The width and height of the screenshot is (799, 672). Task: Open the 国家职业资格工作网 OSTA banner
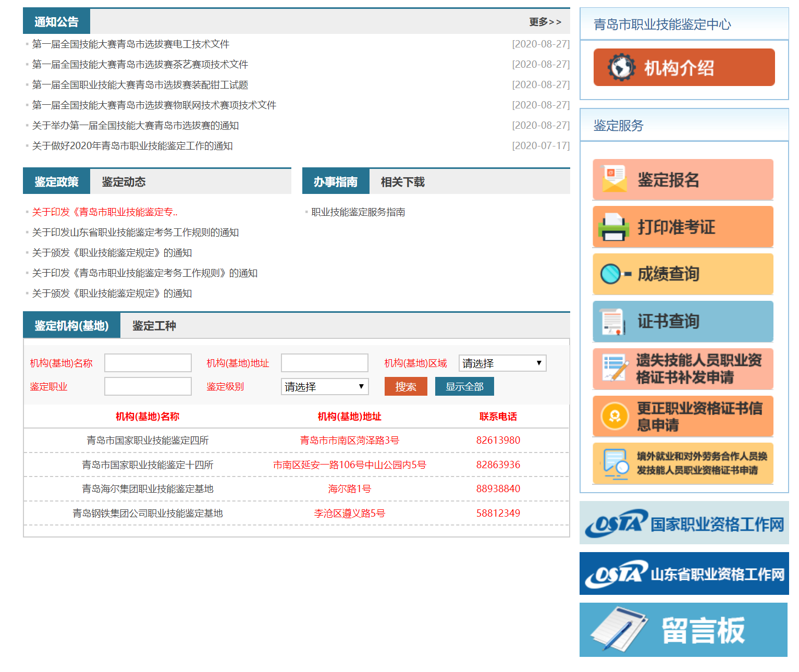[x=684, y=523]
